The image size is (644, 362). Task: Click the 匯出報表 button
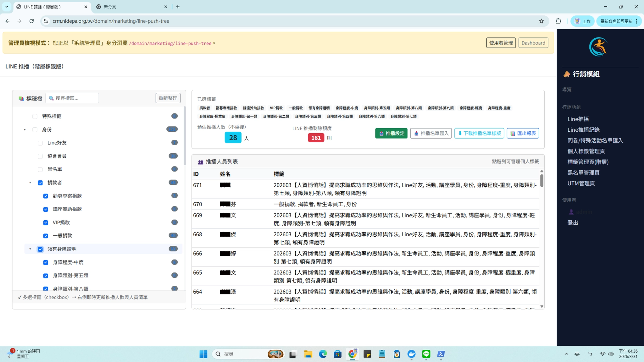pos(523,133)
